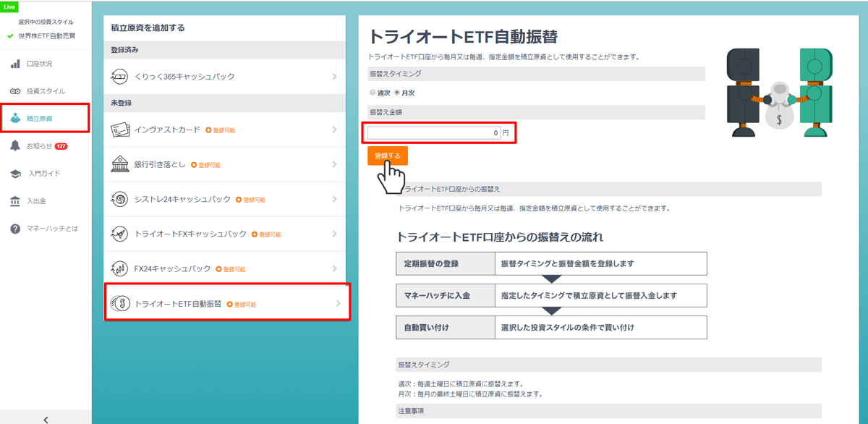
Task: Expand the インヴァストカード row chevron
Action: (x=335, y=130)
